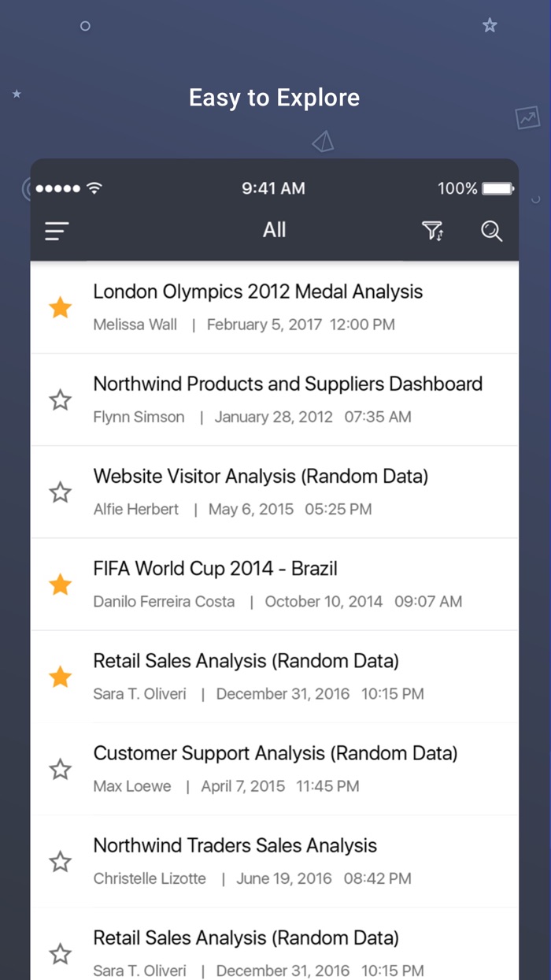This screenshot has height=980, width=551.
Task: Star the Customer Support Analysis report
Action: (60, 769)
